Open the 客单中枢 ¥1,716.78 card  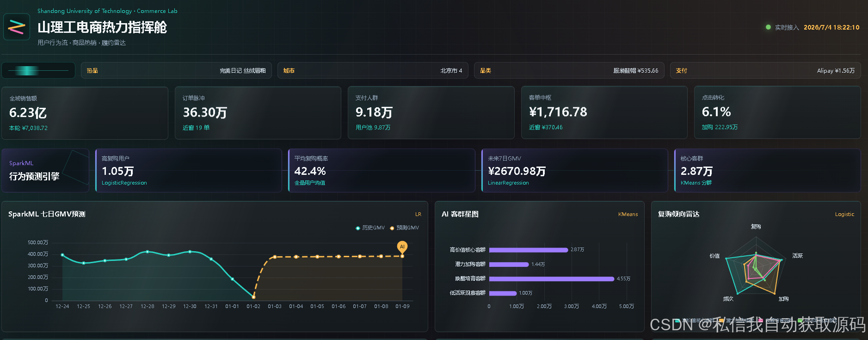click(x=604, y=113)
